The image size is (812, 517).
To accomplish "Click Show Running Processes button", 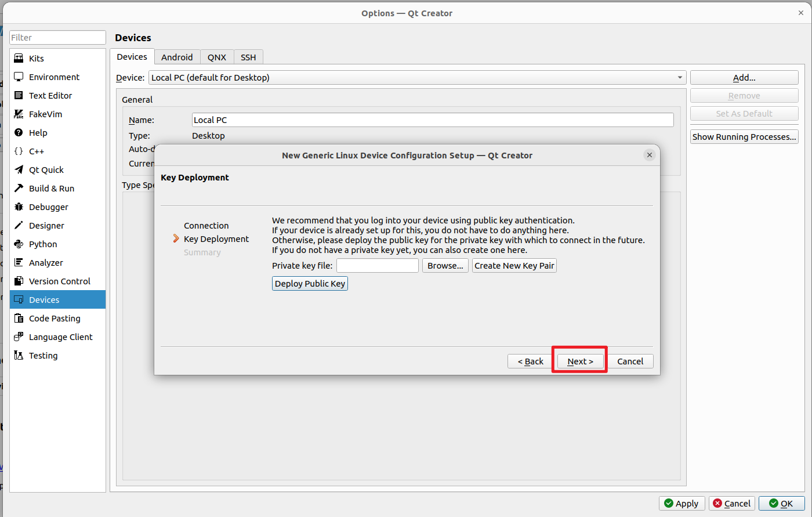I will click(744, 137).
